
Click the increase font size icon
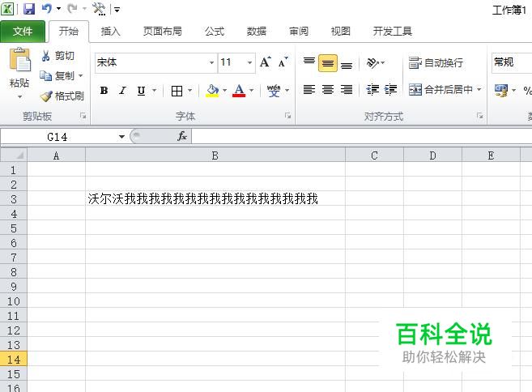[x=266, y=62]
